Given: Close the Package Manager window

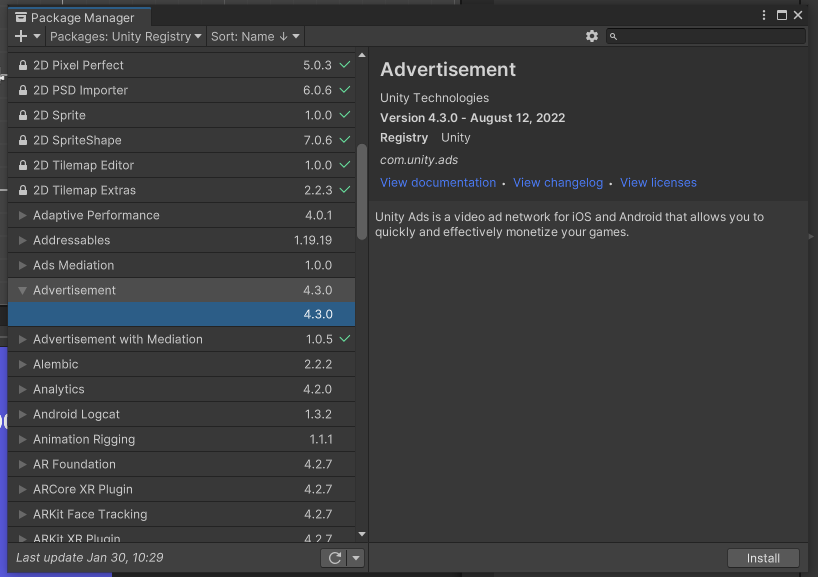Looking at the screenshot, I should [798, 15].
